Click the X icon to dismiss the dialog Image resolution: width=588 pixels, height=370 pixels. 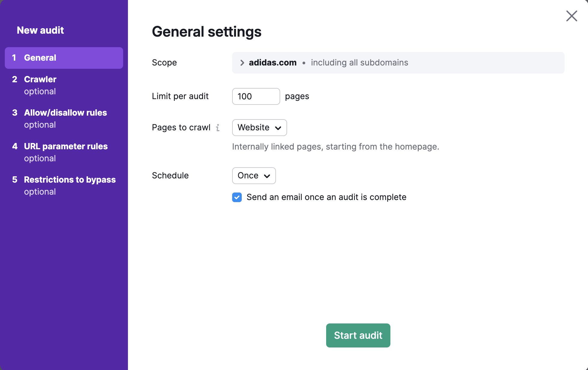pos(571,16)
